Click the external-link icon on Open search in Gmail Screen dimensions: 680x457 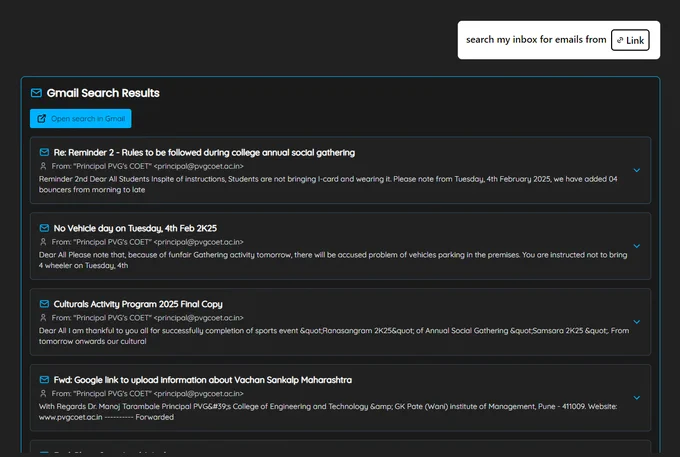click(x=42, y=118)
